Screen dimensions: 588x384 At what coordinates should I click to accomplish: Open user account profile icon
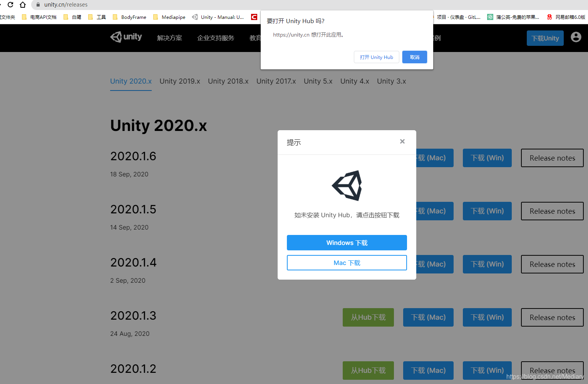click(x=576, y=37)
